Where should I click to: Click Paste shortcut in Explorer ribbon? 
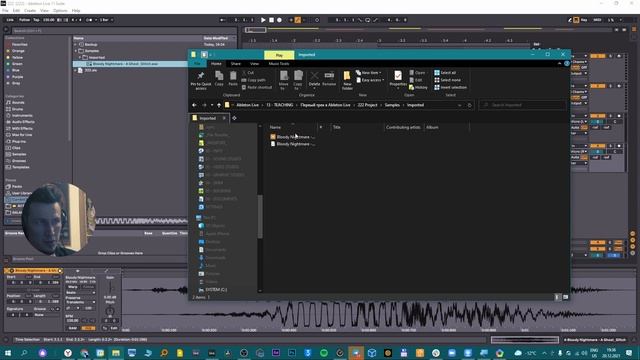coord(257,87)
